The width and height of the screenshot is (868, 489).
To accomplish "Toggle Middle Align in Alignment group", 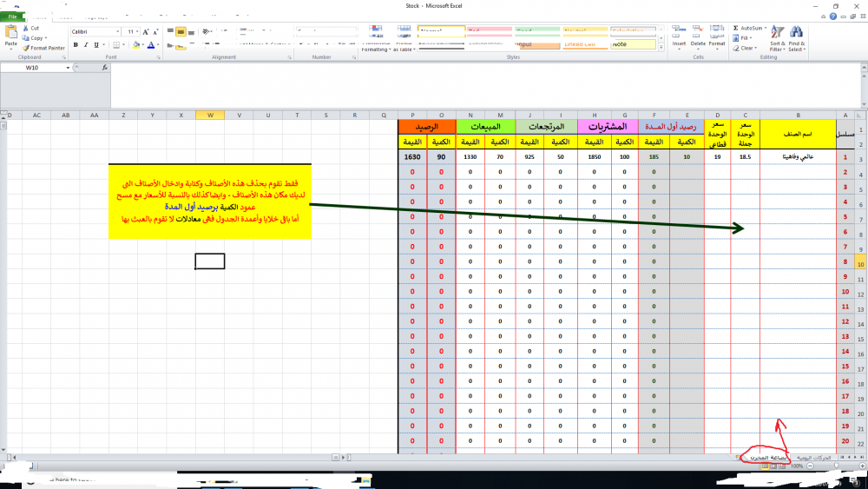I will (x=181, y=32).
